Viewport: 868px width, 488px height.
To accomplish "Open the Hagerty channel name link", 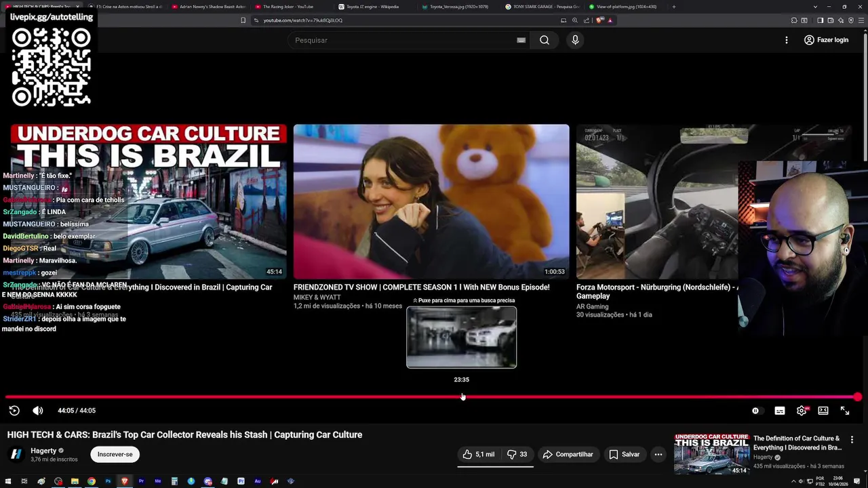I will tap(43, 451).
